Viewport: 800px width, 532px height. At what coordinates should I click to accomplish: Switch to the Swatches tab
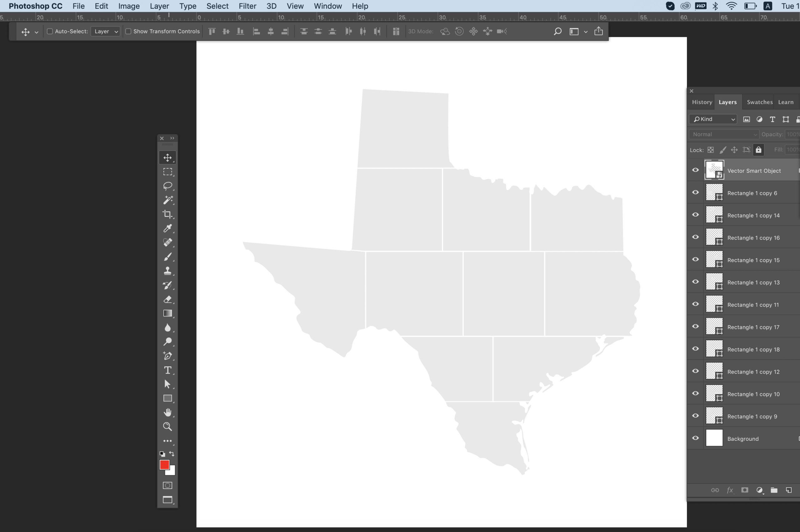click(x=760, y=102)
